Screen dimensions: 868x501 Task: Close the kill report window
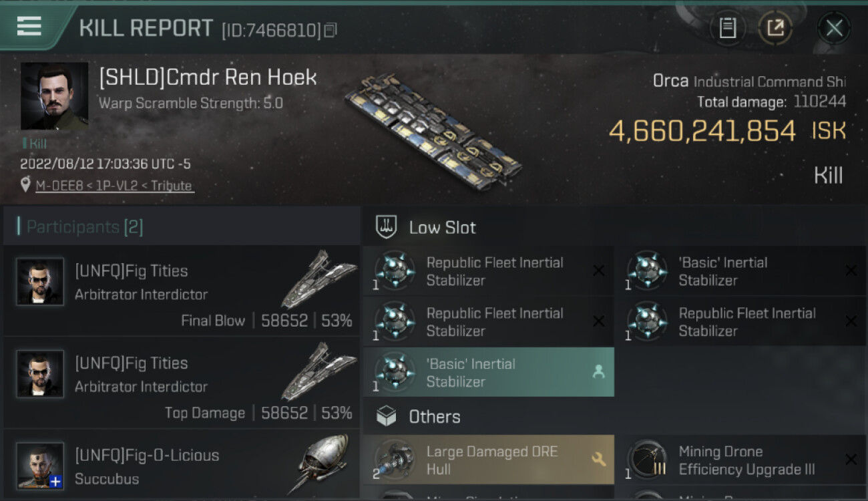coord(834,28)
